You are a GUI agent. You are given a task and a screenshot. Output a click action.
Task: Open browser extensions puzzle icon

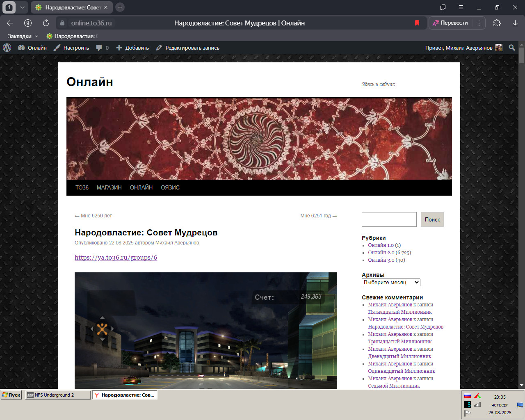point(497,23)
